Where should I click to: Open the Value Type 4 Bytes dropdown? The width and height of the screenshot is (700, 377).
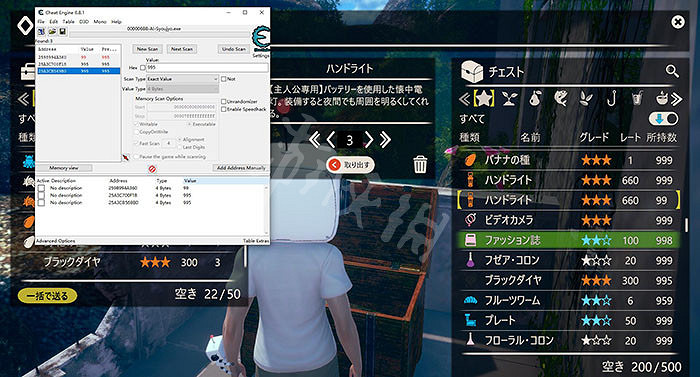tap(182, 89)
